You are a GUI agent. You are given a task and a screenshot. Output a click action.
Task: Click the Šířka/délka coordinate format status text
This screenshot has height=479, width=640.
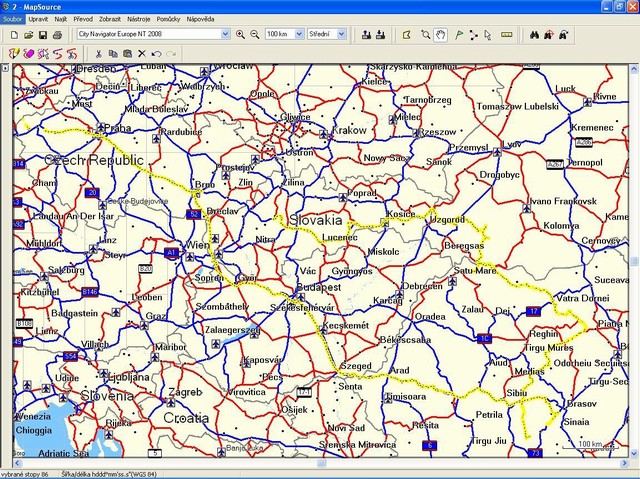pyautogui.click(x=109, y=474)
